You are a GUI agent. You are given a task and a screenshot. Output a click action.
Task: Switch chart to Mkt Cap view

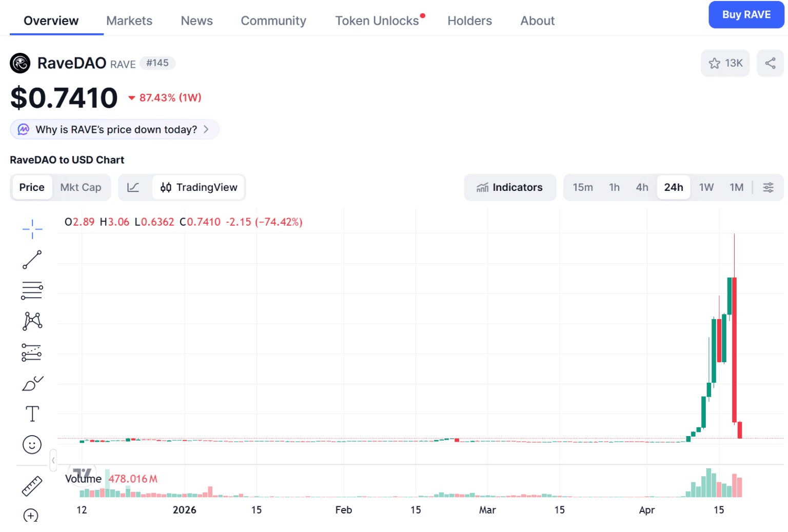[x=81, y=187]
